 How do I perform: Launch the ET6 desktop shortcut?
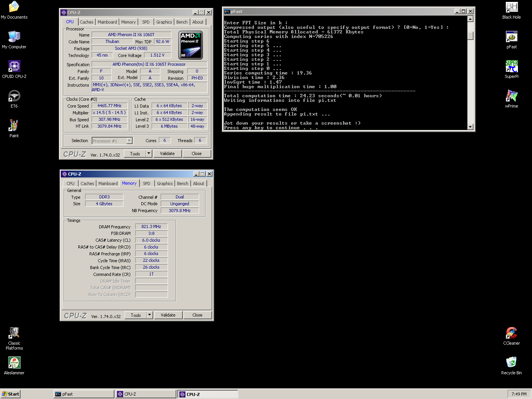[14, 99]
